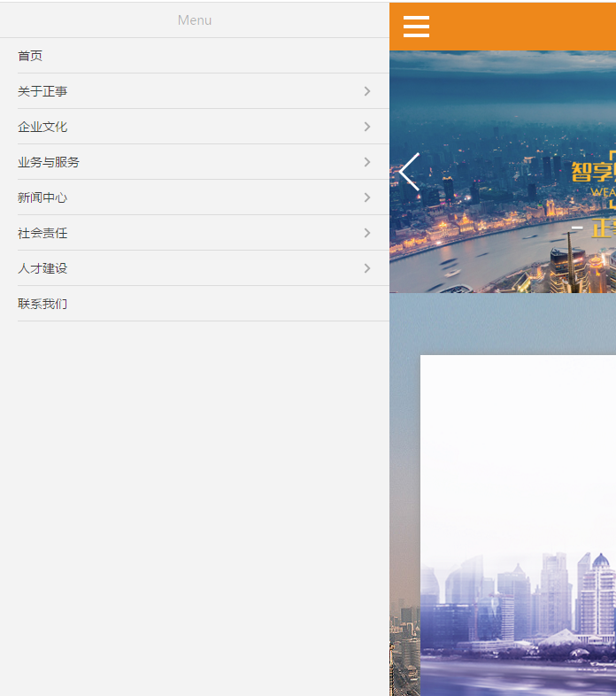This screenshot has height=696, width=616.
Task: Click the white skyline card image below banner
Action: coord(518,526)
